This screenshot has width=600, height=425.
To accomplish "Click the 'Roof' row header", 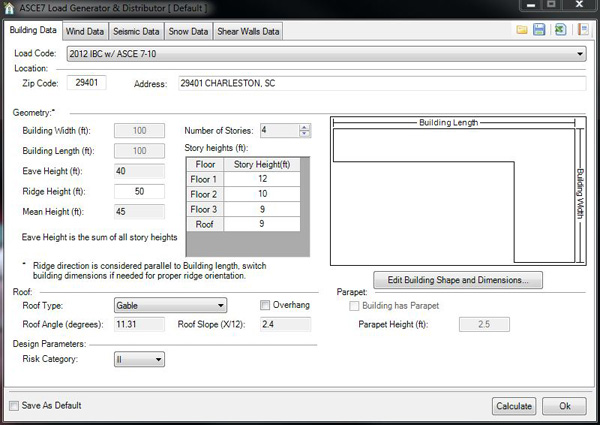I will click(x=205, y=224).
